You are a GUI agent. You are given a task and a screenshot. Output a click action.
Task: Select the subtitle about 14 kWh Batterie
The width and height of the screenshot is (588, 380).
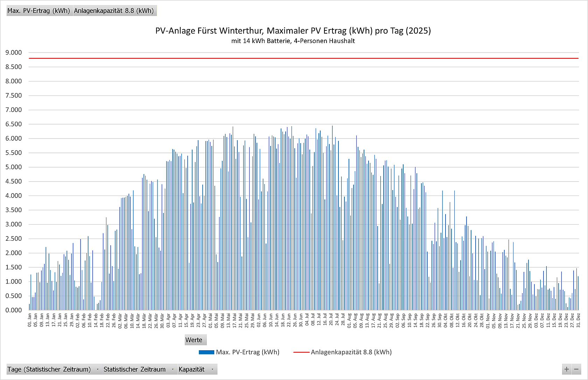(293, 41)
